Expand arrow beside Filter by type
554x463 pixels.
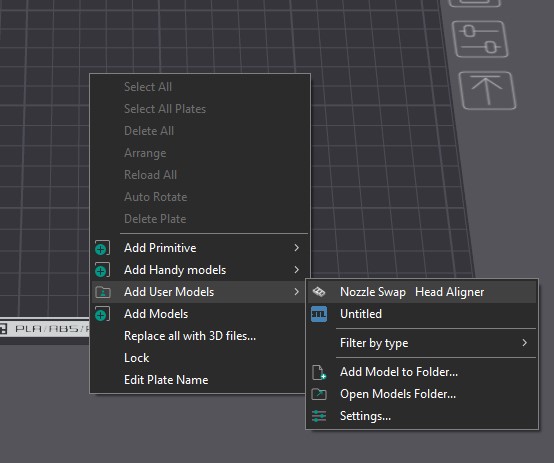pos(525,343)
